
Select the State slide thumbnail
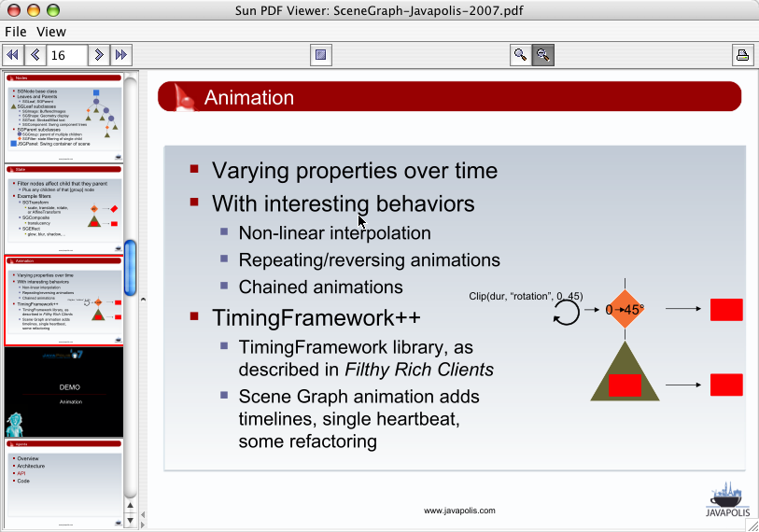pyautogui.click(x=63, y=208)
